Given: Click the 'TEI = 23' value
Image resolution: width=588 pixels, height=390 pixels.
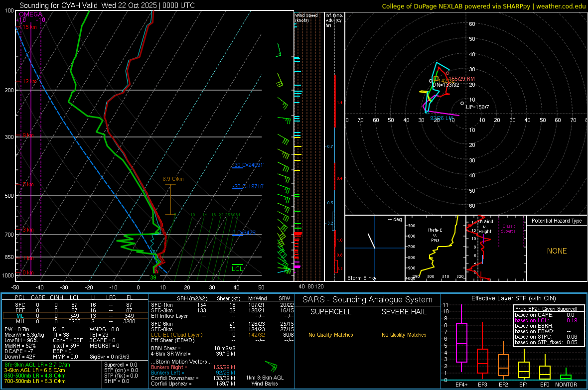Looking at the screenshot, I should click(x=99, y=335).
